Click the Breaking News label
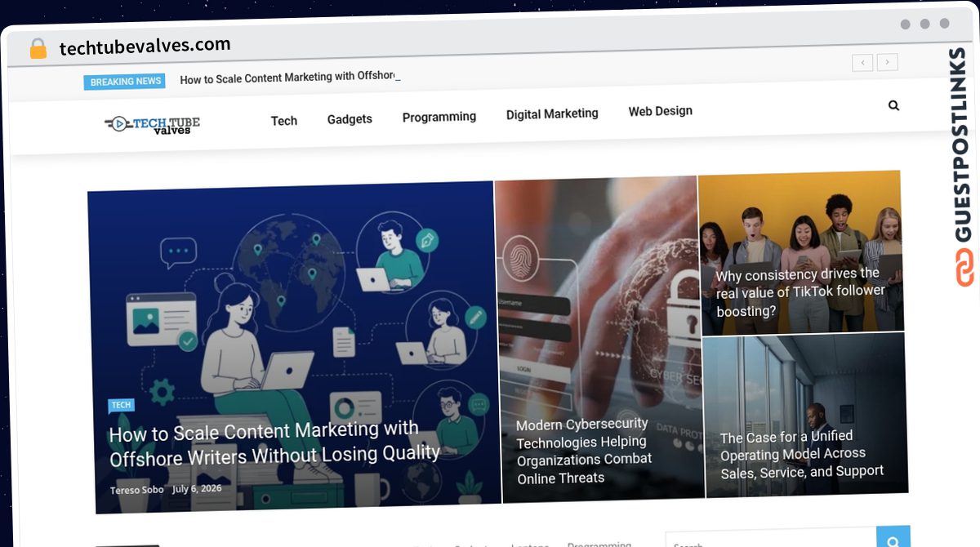 (x=125, y=82)
